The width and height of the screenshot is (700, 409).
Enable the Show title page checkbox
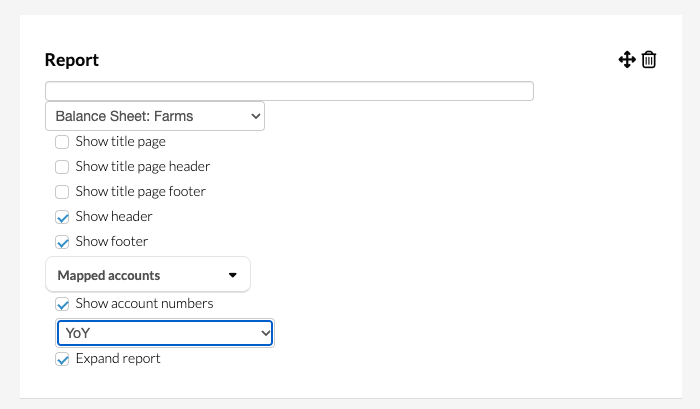click(62, 142)
